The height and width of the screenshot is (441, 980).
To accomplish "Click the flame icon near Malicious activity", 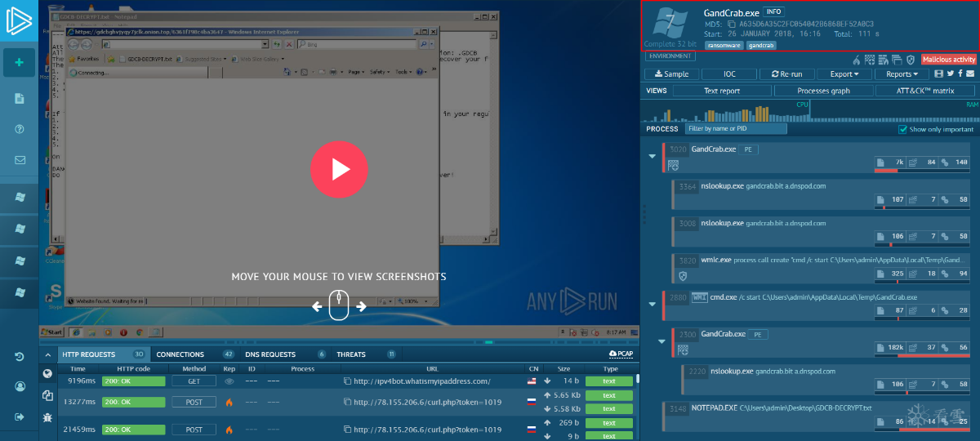I will (857, 60).
